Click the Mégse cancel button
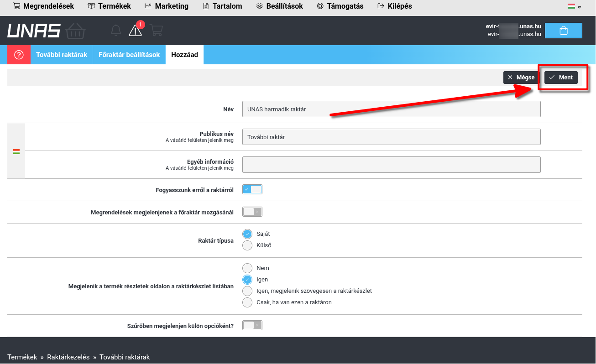This screenshot has width=596, height=364. click(521, 78)
